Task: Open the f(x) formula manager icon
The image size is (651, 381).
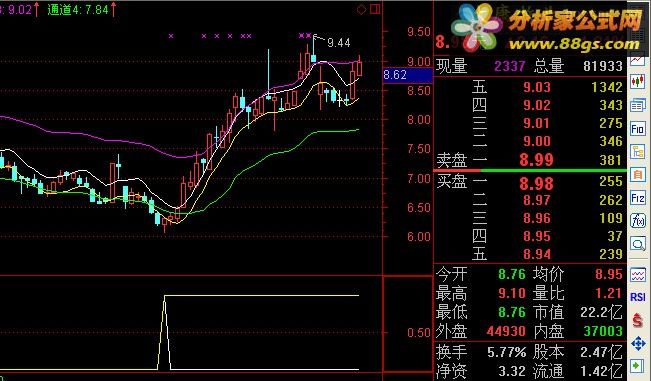Action: pyautogui.click(x=638, y=220)
